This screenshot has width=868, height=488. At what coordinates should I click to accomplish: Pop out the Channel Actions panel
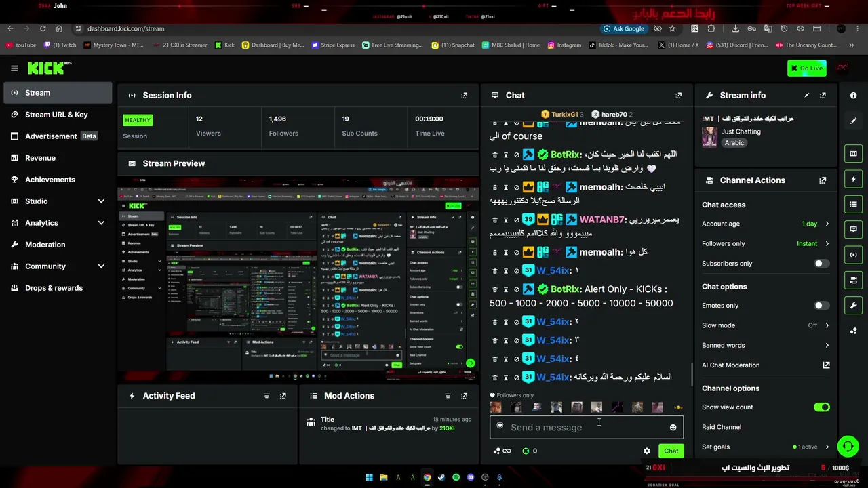[x=823, y=180]
